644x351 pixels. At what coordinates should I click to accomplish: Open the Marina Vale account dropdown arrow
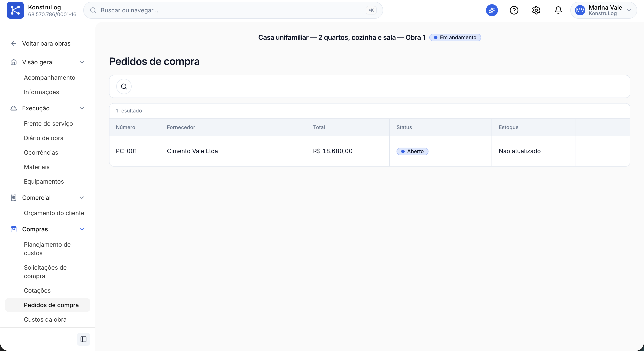629,10
